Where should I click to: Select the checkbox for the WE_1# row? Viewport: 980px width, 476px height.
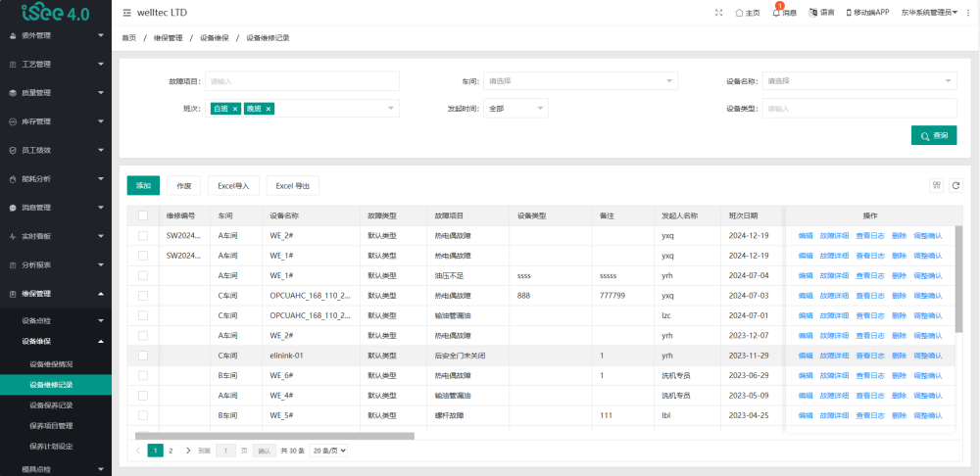coord(143,275)
